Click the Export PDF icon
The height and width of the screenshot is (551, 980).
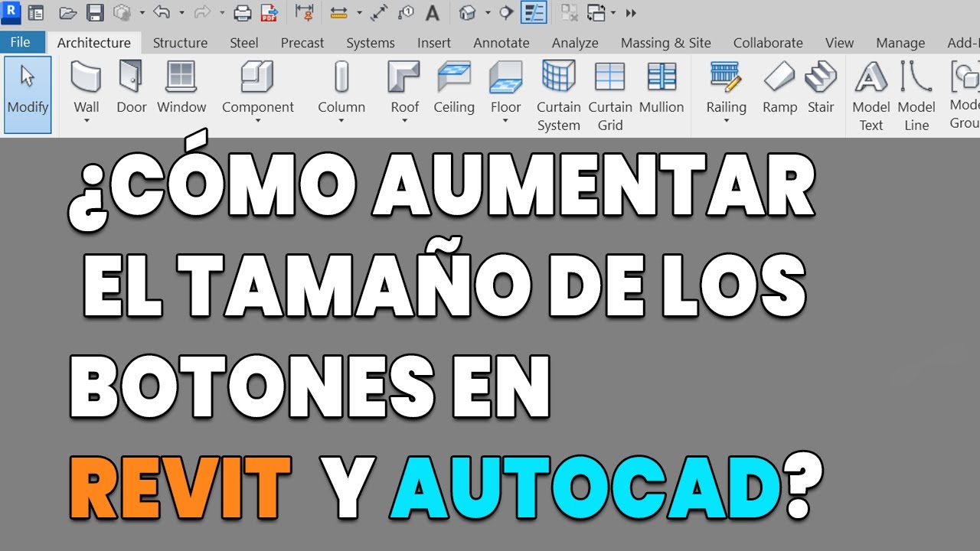[269, 13]
